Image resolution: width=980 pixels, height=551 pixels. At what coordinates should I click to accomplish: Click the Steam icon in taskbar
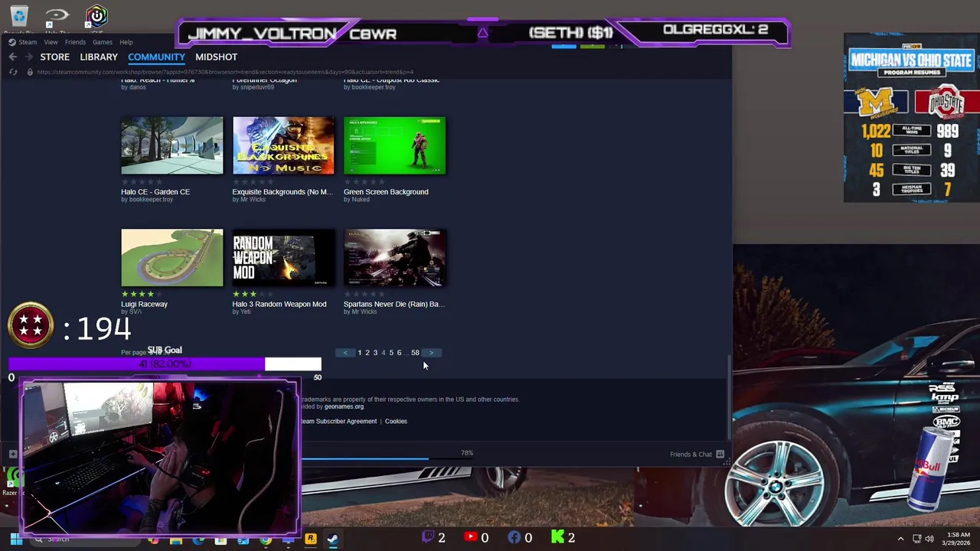332,539
